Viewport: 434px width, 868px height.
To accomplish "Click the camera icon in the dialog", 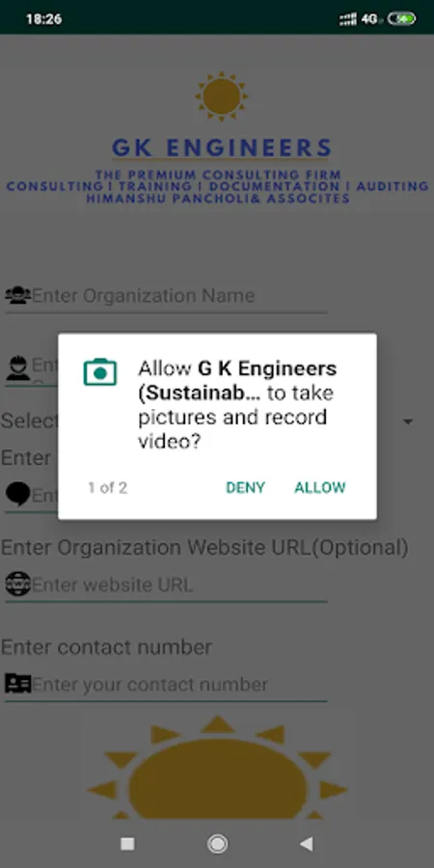I will click(100, 372).
